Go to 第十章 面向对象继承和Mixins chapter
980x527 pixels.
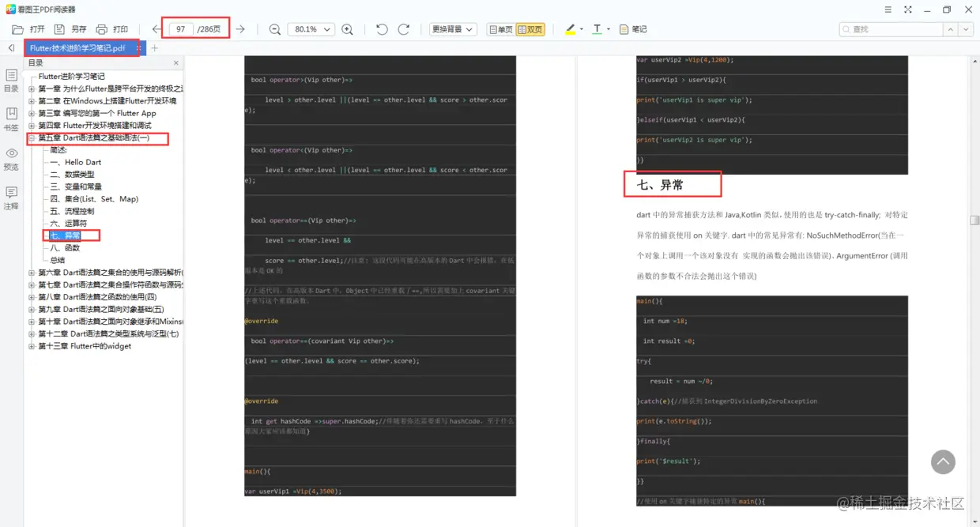click(111, 322)
